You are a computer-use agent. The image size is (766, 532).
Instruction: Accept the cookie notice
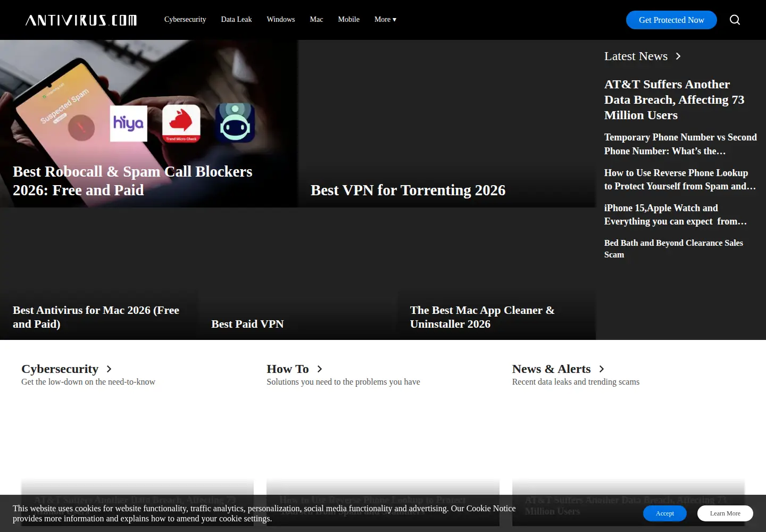(x=665, y=513)
